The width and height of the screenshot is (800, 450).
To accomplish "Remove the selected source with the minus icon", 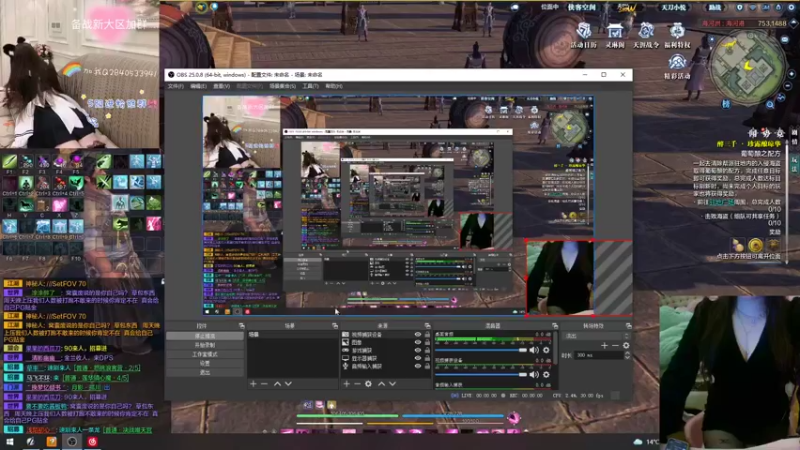I will click(357, 384).
